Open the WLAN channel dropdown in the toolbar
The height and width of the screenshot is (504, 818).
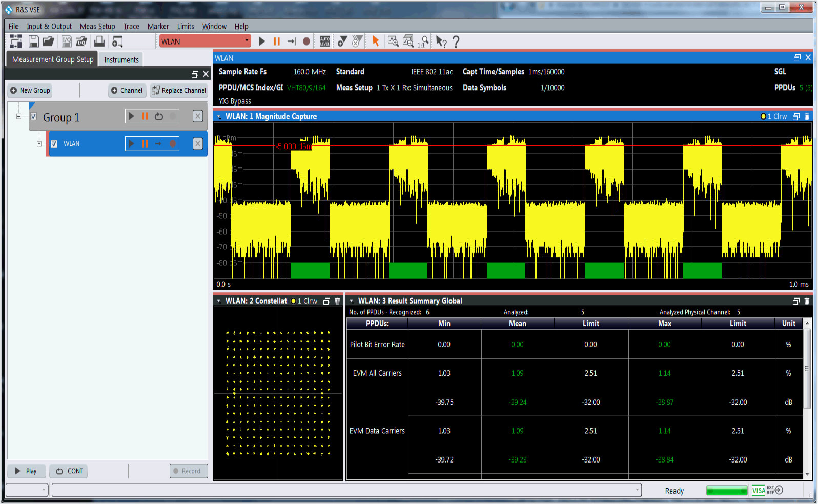pyautogui.click(x=247, y=41)
